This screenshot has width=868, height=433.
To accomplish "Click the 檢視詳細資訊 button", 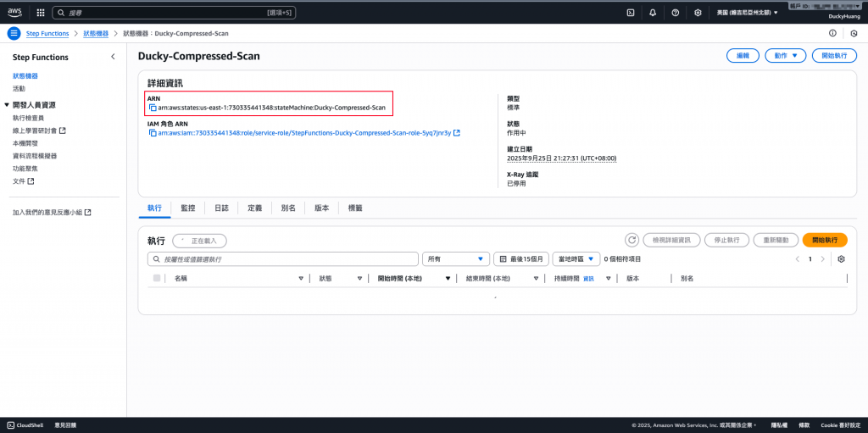I will coord(671,240).
